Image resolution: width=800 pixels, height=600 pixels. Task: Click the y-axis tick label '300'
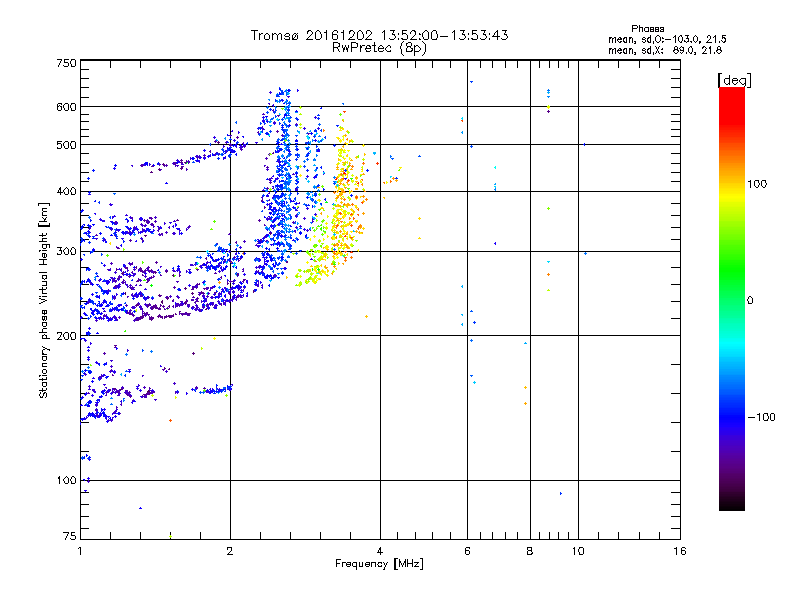(x=66, y=252)
